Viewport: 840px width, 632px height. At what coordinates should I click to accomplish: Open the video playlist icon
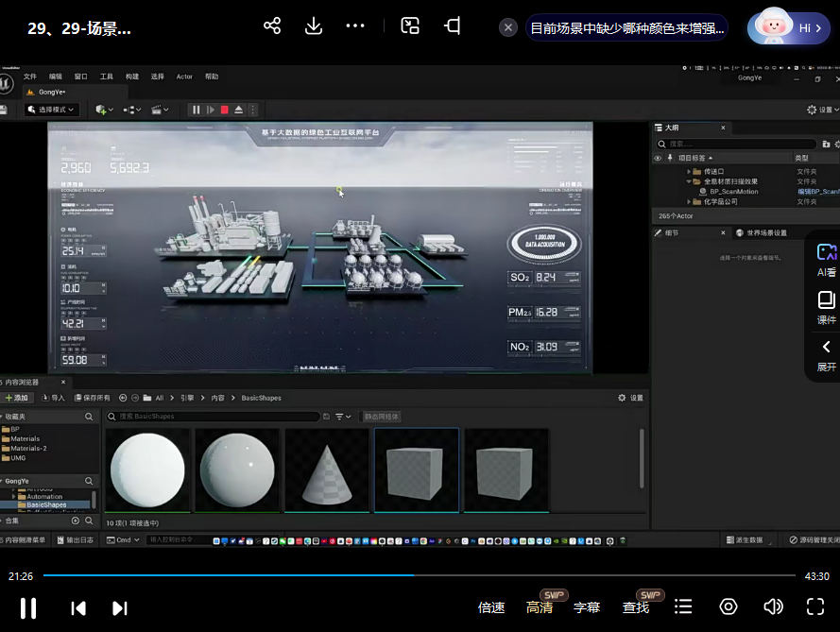pyautogui.click(x=683, y=606)
